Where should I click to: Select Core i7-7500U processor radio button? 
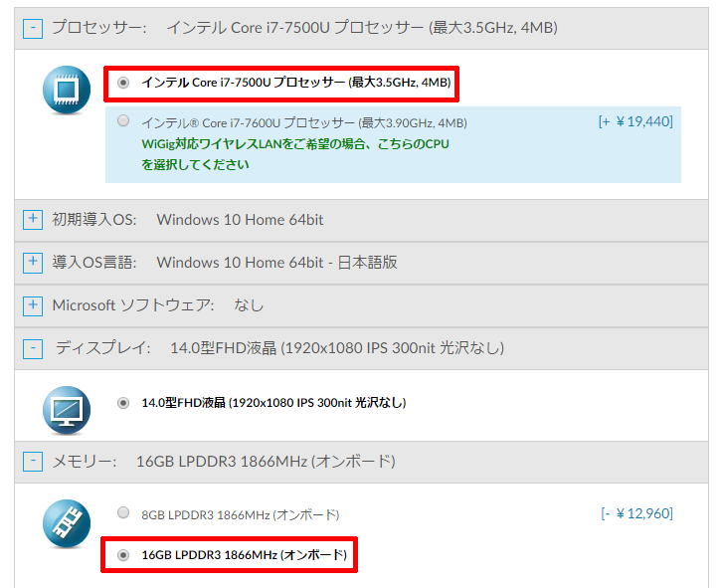(123, 83)
